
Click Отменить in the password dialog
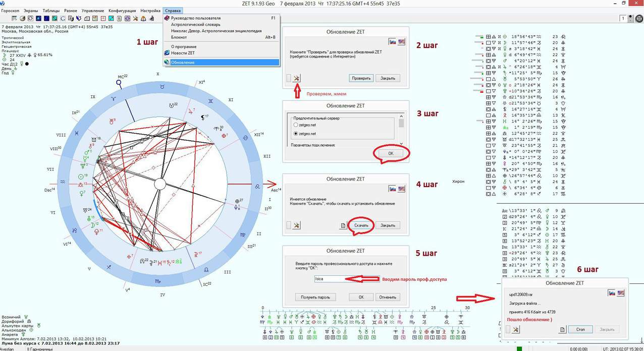click(x=388, y=297)
